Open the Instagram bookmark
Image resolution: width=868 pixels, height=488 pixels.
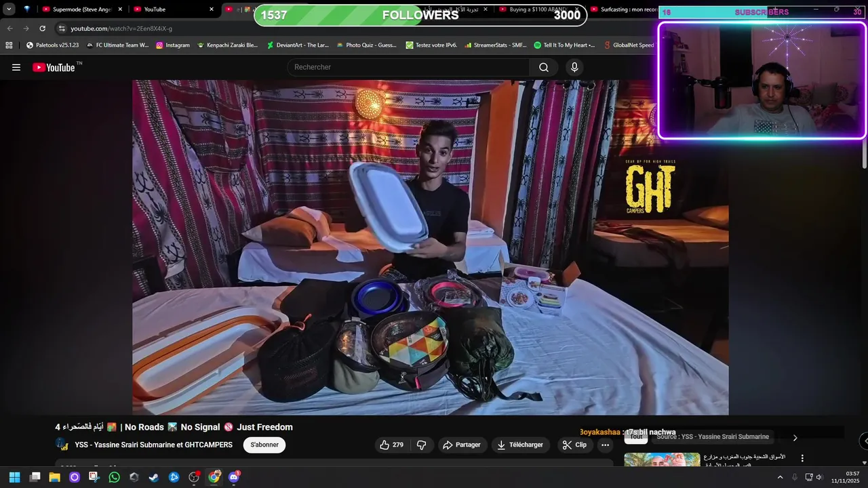[x=173, y=45]
